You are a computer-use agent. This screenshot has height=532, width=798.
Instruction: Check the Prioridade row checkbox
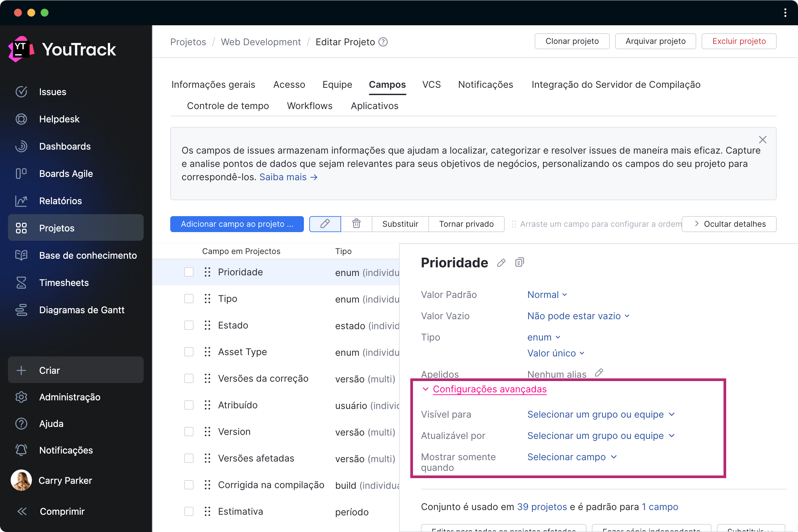(x=189, y=272)
